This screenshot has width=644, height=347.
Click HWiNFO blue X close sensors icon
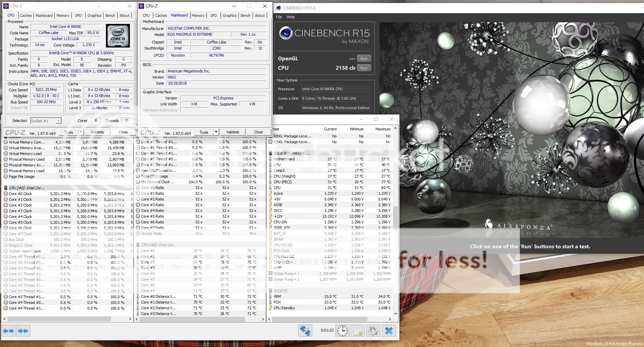389,330
